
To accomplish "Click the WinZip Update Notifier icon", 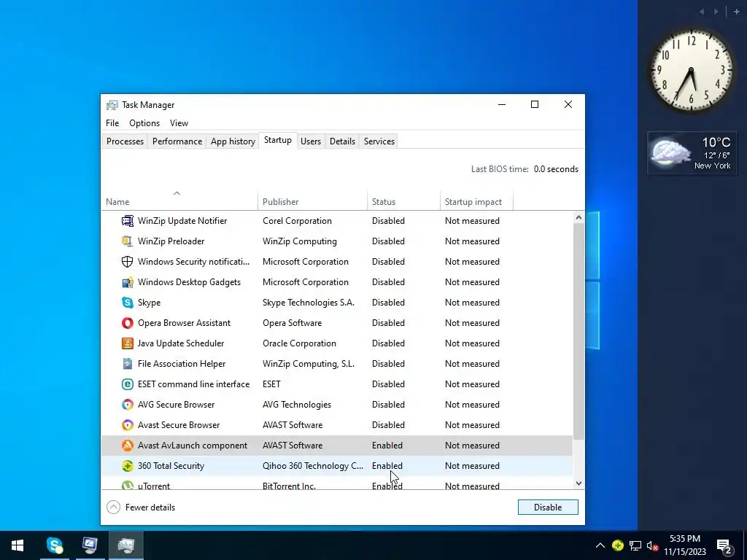I will (127, 220).
